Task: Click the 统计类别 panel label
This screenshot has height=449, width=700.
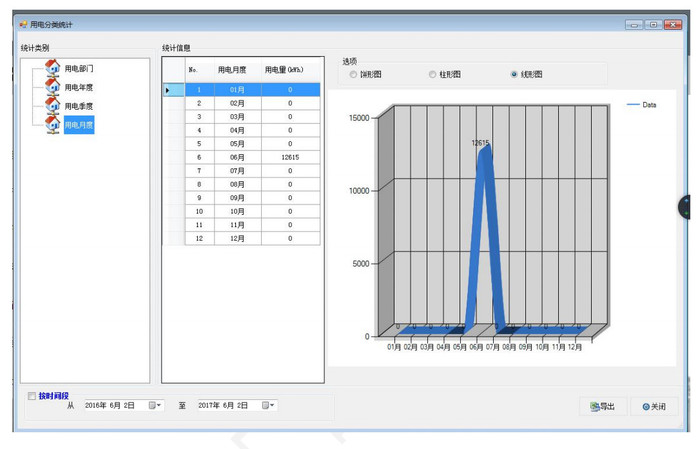Action: click(35, 48)
